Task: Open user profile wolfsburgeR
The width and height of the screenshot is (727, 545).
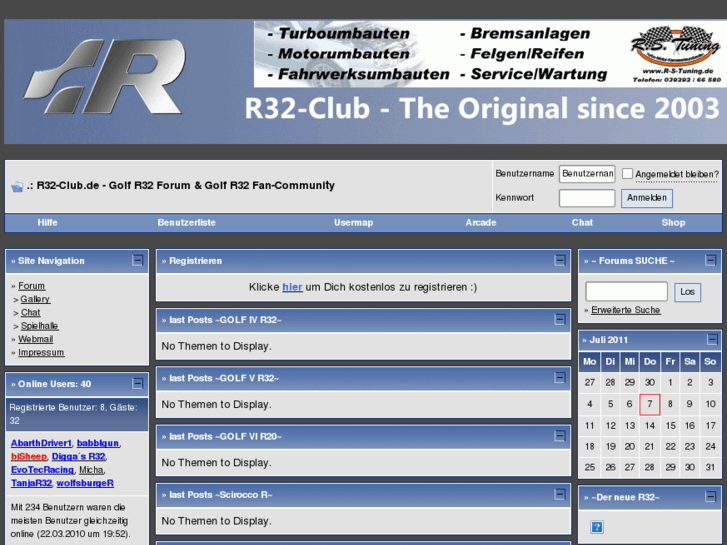Action: (85, 483)
